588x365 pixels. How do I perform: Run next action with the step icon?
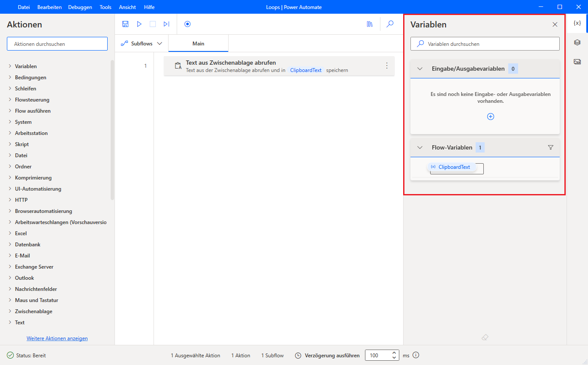point(166,24)
